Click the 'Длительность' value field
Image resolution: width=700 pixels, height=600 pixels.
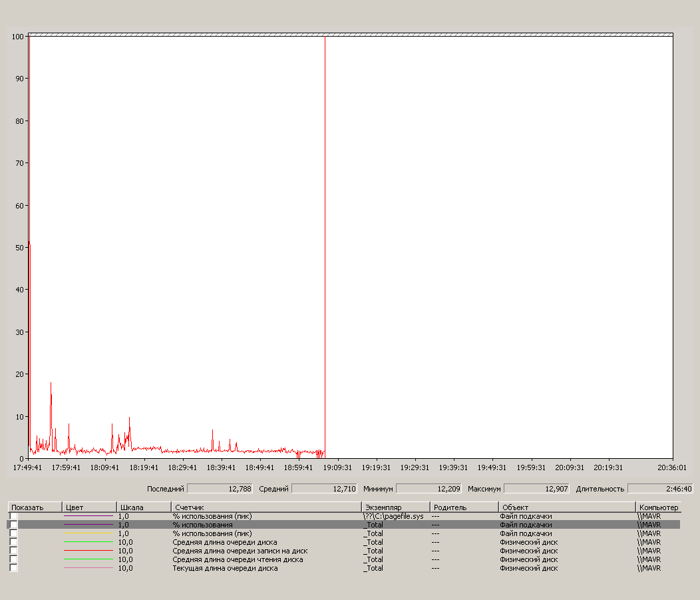[x=660, y=489]
